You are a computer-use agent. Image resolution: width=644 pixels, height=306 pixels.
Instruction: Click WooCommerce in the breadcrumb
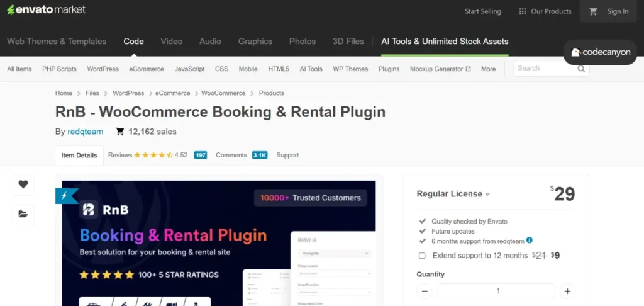(x=223, y=93)
